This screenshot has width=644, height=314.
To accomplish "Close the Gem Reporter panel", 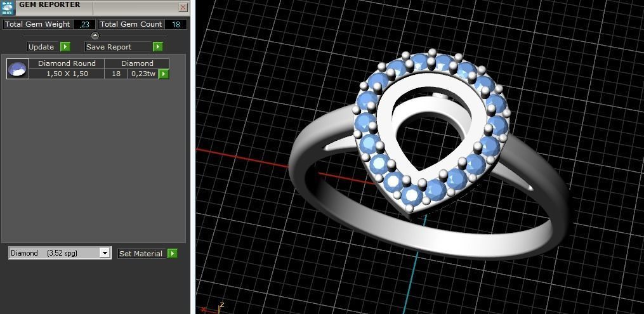I will [183, 8].
